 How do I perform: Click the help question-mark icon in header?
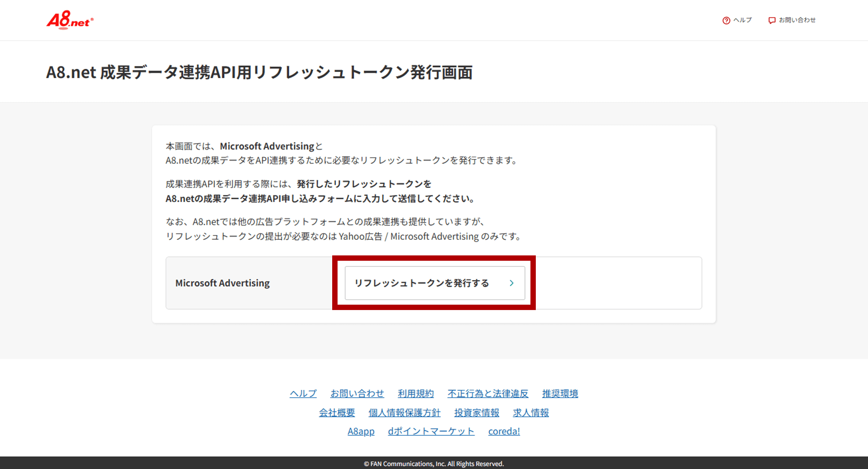click(x=726, y=20)
